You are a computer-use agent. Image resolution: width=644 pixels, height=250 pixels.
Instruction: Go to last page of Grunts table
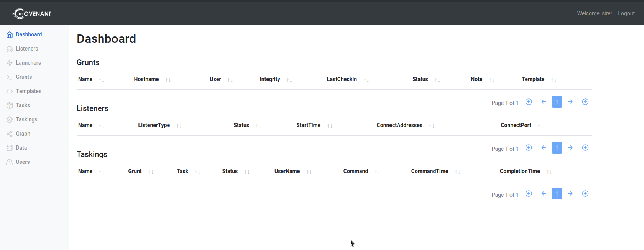click(x=585, y=102)
